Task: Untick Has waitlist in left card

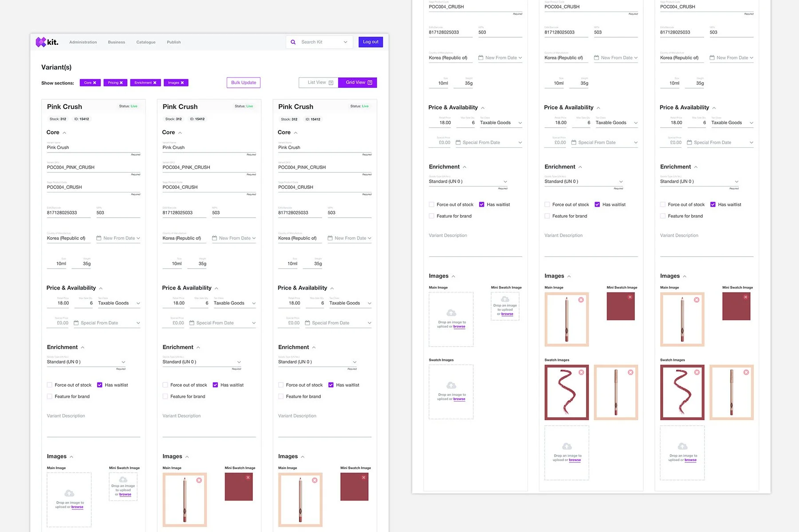Action: point(100,385)
